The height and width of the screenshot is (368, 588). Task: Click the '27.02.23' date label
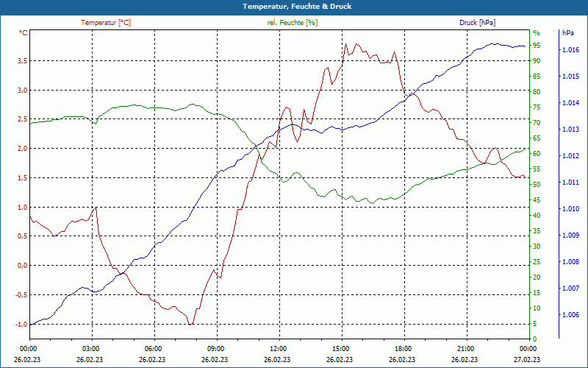[x=527, y=359]
